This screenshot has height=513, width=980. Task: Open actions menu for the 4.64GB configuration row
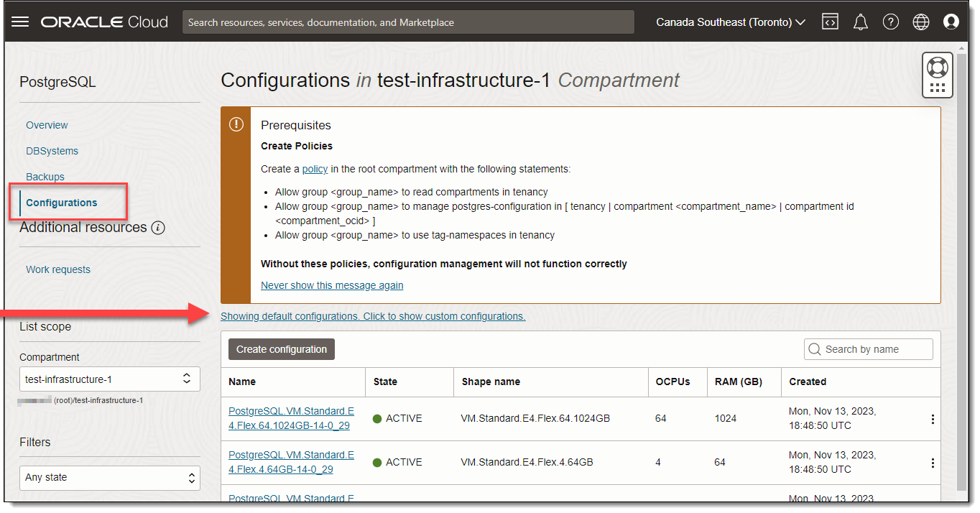pyautogui.click(x=933, y=463)
